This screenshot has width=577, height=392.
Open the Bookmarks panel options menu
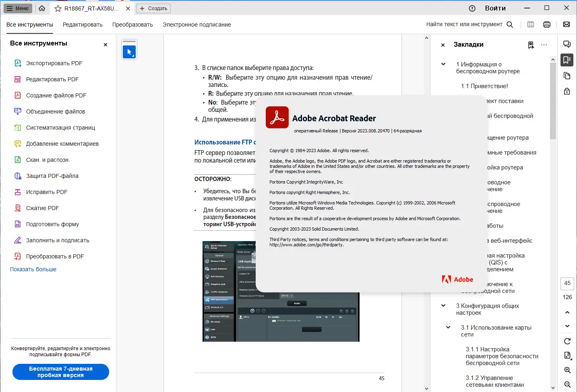coord(544,45)
